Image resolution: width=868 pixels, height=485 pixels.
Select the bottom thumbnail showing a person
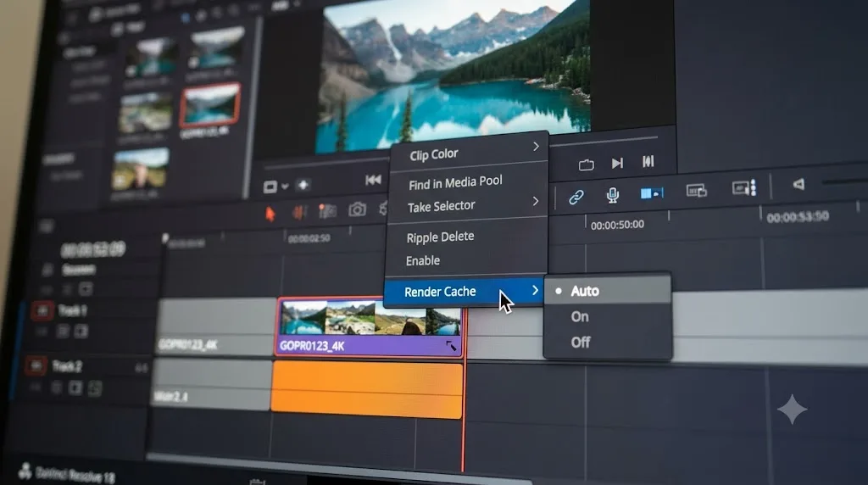click(140, 169)
